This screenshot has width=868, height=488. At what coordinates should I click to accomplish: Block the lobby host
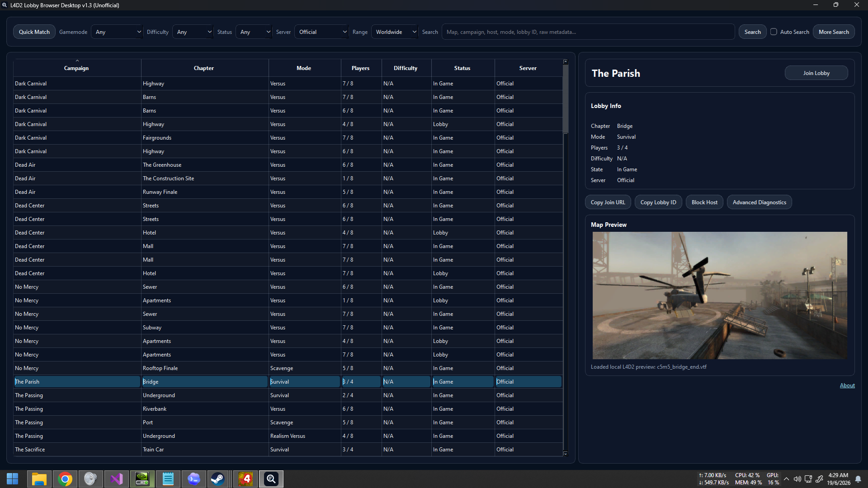click(x=704, y=202)
